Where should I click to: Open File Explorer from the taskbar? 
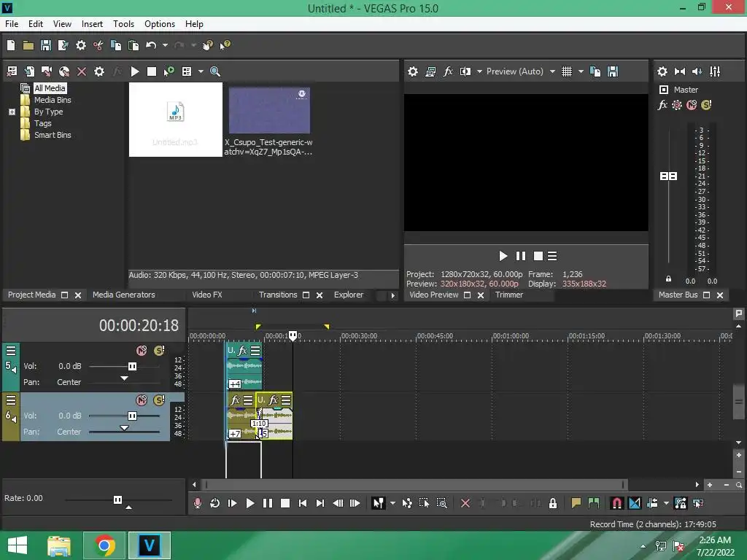coord(59,545)
